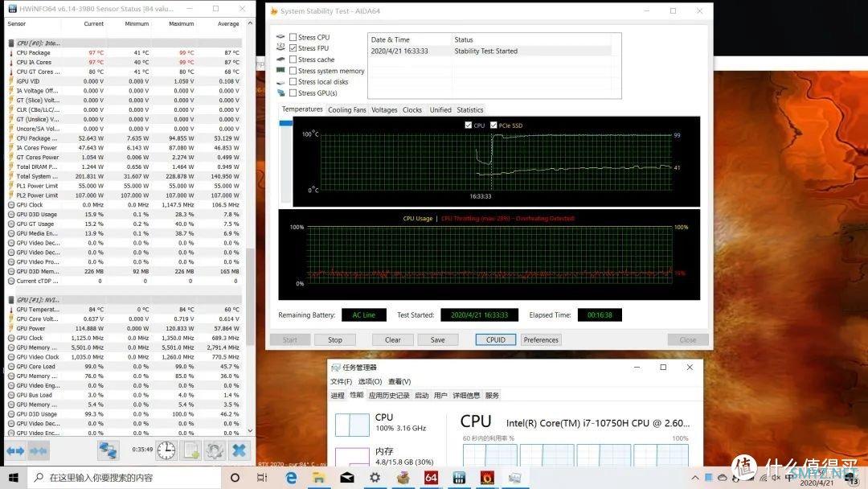Toggle CPU checkbox in temperature graph
The image size is (868, 489).
coord(469,125)
